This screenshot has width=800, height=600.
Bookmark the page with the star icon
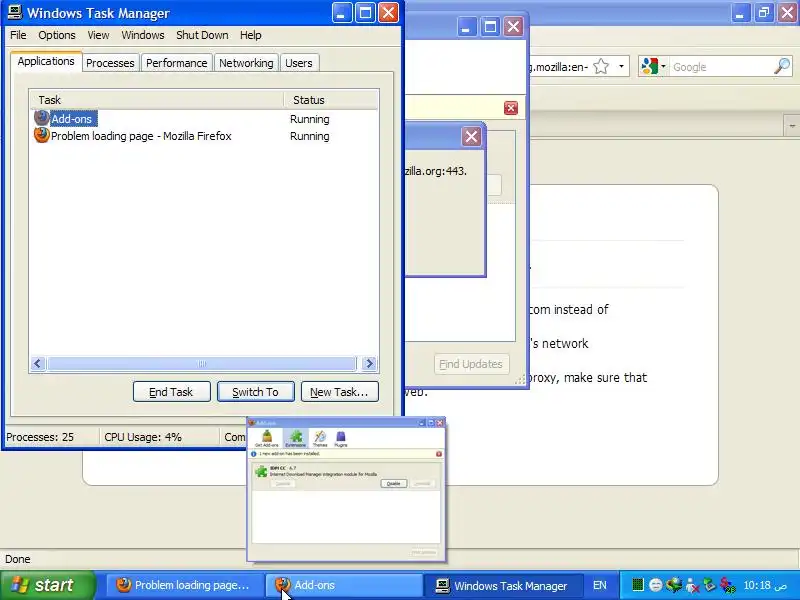point(602,66)
